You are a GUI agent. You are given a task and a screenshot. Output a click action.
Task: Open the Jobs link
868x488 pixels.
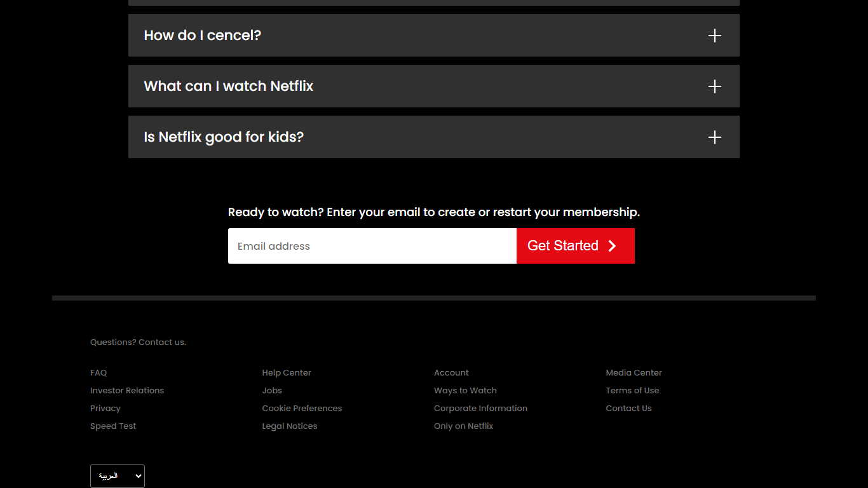[x=272, y=391]
